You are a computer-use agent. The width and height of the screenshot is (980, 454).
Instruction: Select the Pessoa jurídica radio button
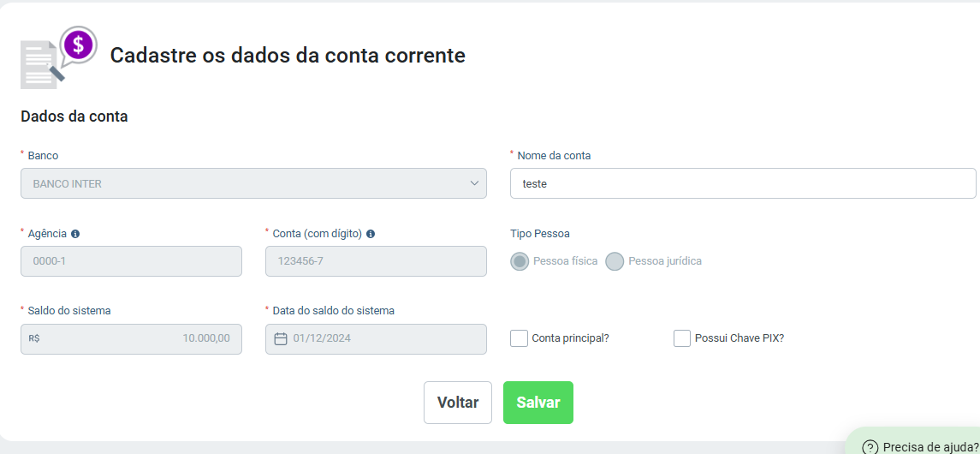[615, 261]
